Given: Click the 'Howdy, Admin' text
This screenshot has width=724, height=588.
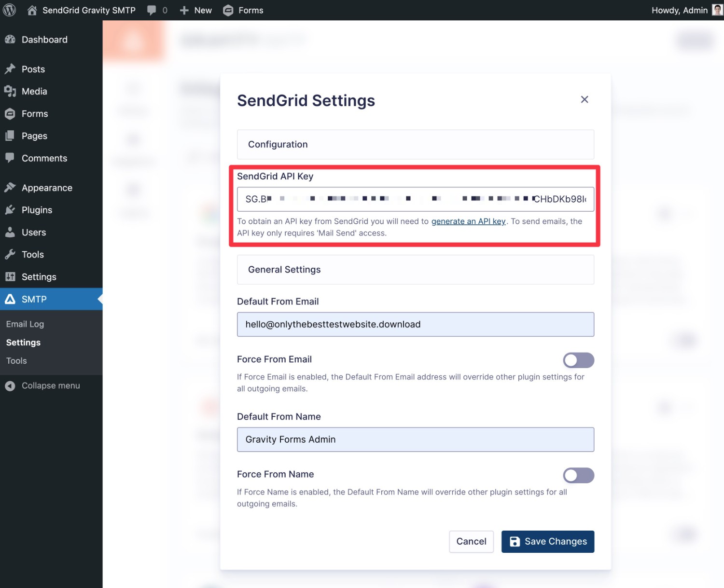Looking at the screenshot, I should (x=680, y=10).
